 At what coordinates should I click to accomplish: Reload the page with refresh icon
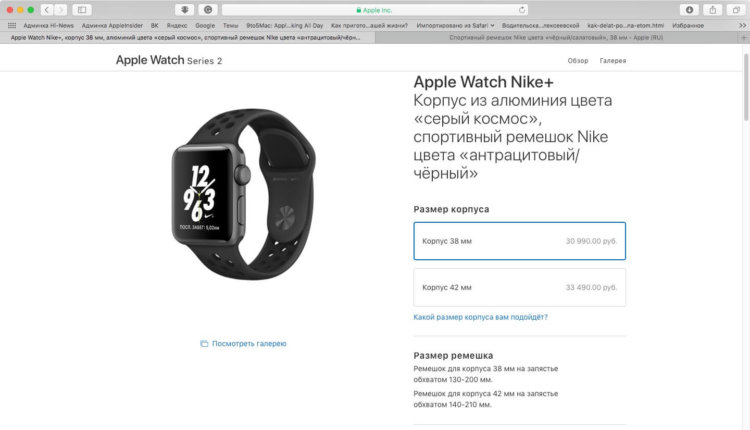tap(522, 10)
